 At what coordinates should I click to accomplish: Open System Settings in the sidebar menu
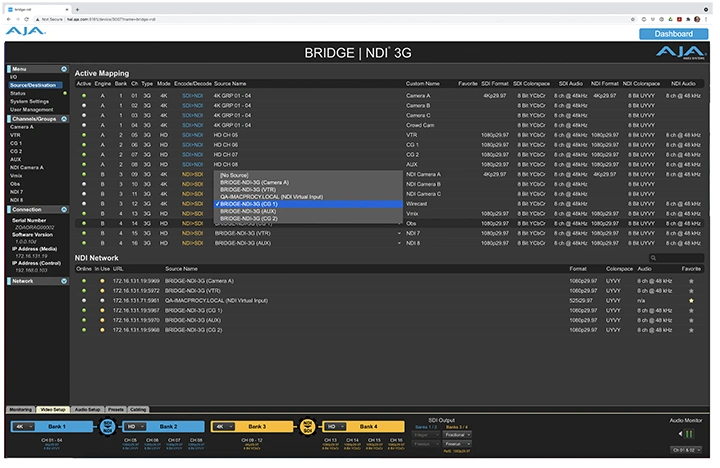click(29, 101)
